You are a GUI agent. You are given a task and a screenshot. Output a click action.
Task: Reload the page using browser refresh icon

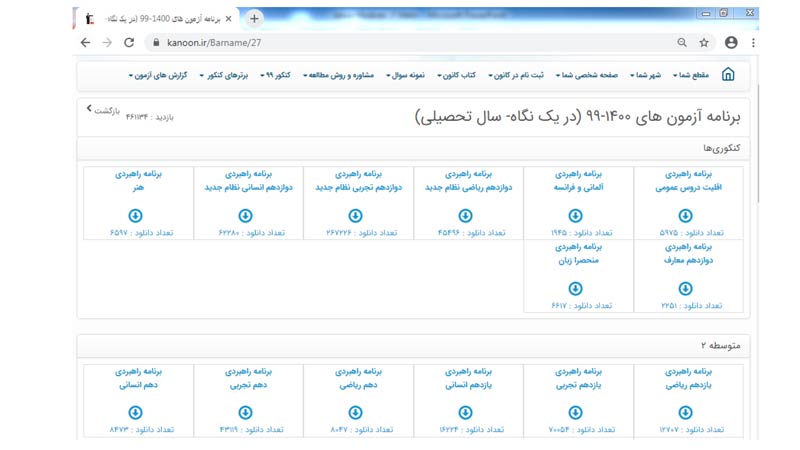(128, 43)
